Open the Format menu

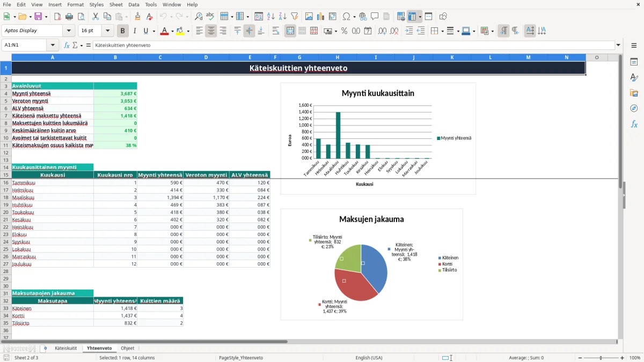pos(75,4)
